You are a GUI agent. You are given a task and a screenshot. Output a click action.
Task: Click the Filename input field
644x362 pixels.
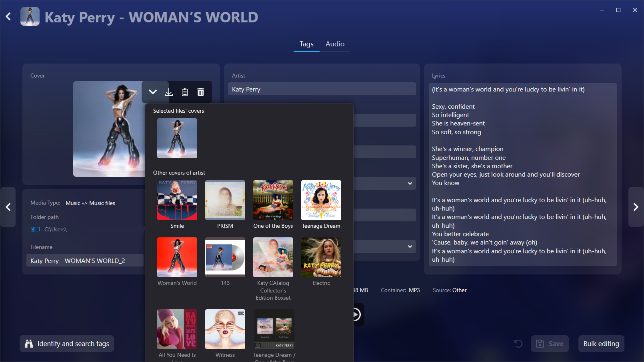click(x=85, y=261)
